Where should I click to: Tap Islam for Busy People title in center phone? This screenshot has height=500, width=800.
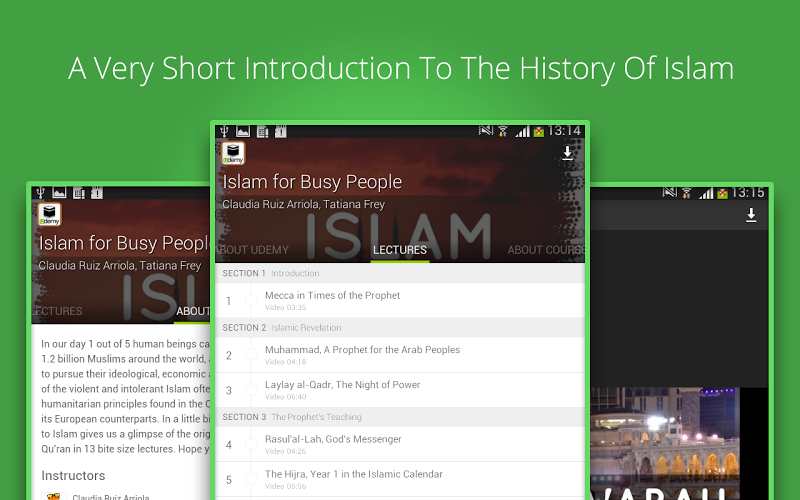pos(312,182)
